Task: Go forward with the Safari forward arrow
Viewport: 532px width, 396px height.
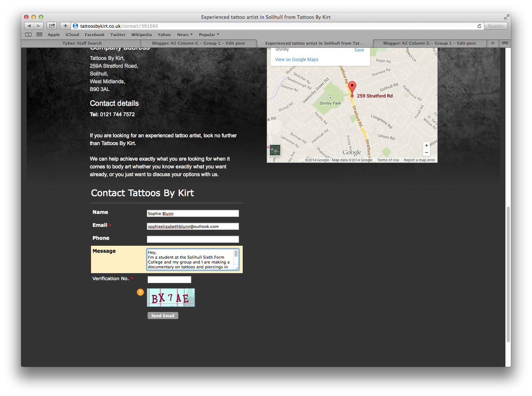Action: (39, 26)
